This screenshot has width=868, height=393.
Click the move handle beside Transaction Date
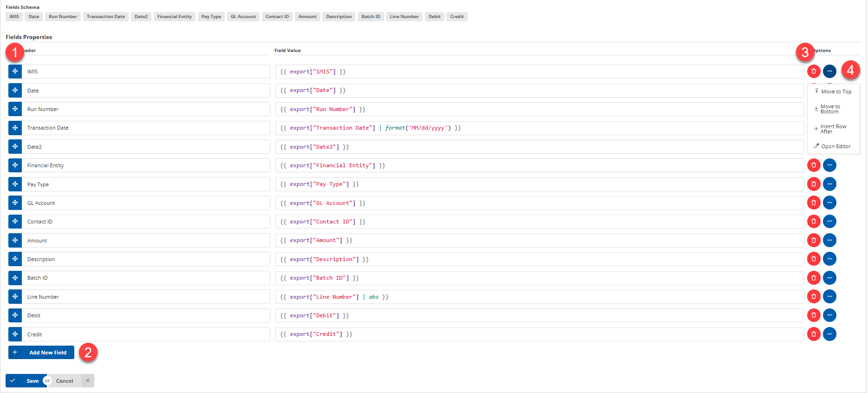[x=15, y=128]
